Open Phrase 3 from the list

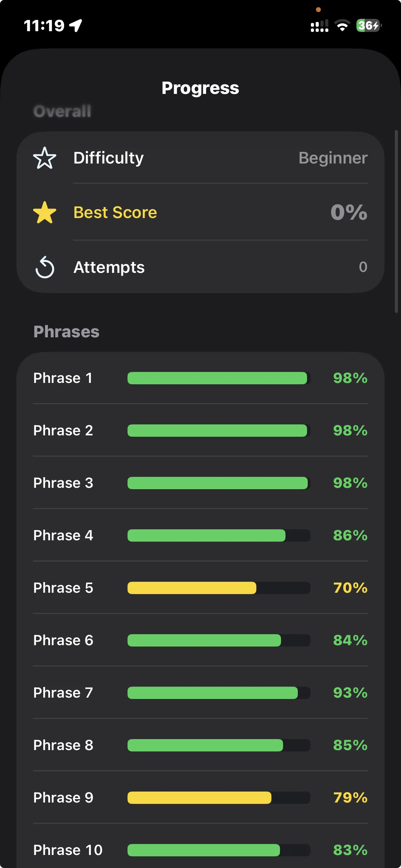(63, 483)
